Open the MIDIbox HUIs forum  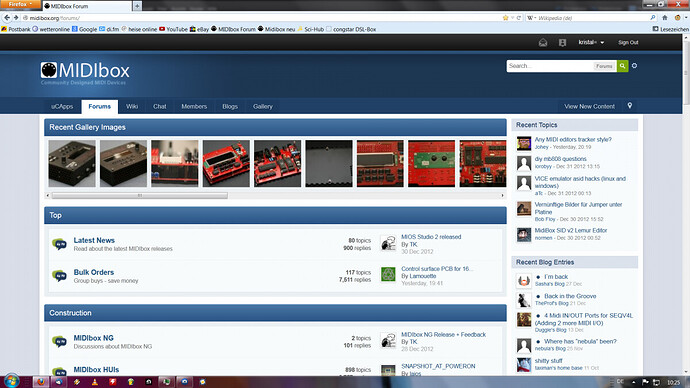coord(96,370)
